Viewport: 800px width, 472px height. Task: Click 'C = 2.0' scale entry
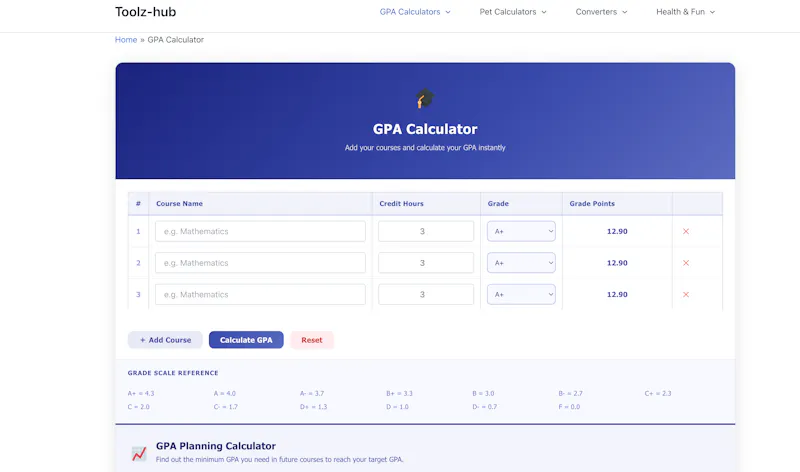click(x=138, y=407)
